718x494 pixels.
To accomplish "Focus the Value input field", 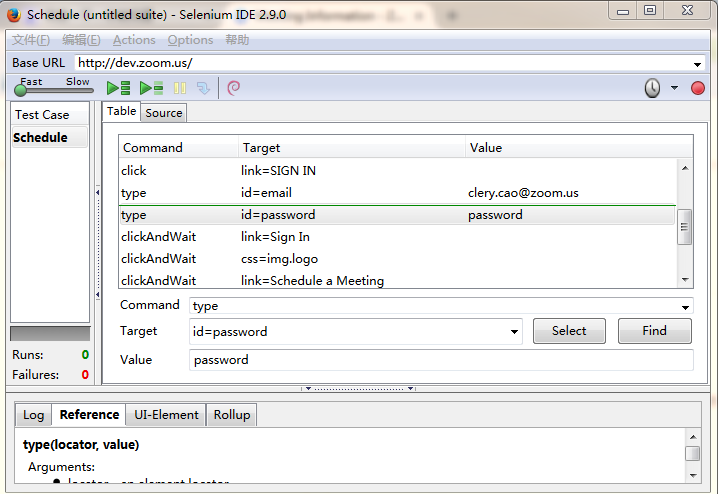I will point(441,360).
